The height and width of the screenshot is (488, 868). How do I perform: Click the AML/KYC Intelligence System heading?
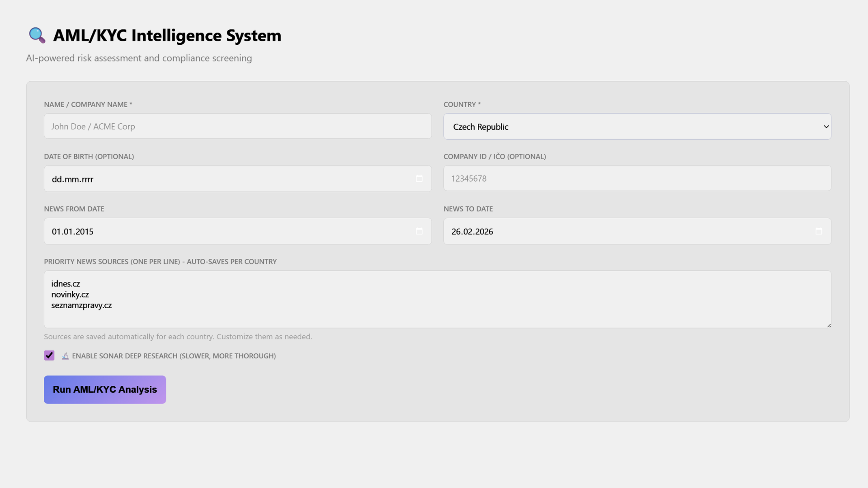167,35
